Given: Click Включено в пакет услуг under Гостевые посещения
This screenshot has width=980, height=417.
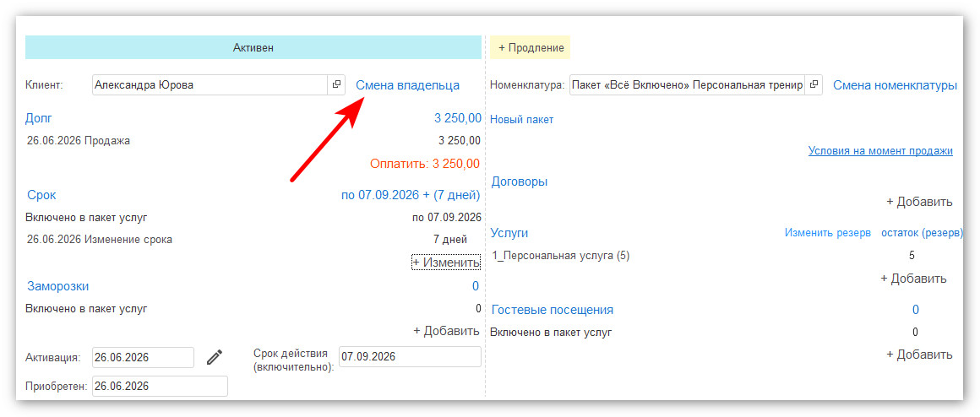Looking at the screenshot, I should point(551,332).
